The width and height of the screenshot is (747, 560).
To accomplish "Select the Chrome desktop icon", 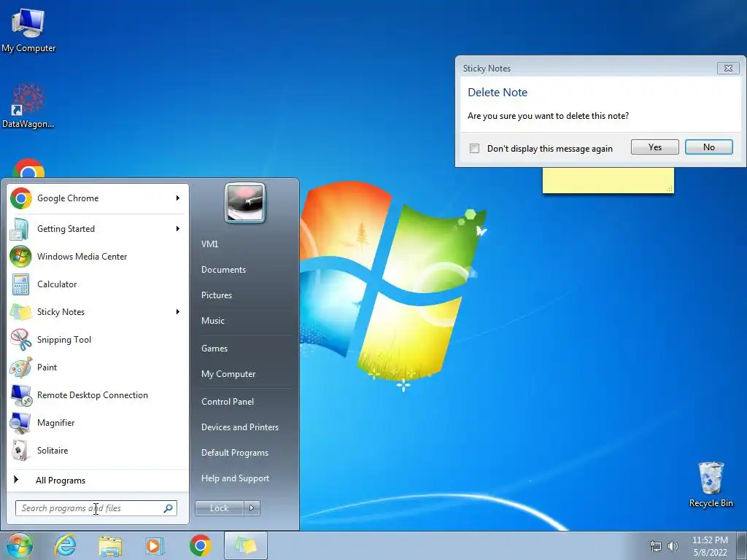I will pyautogui.click(x=28, y=168).
